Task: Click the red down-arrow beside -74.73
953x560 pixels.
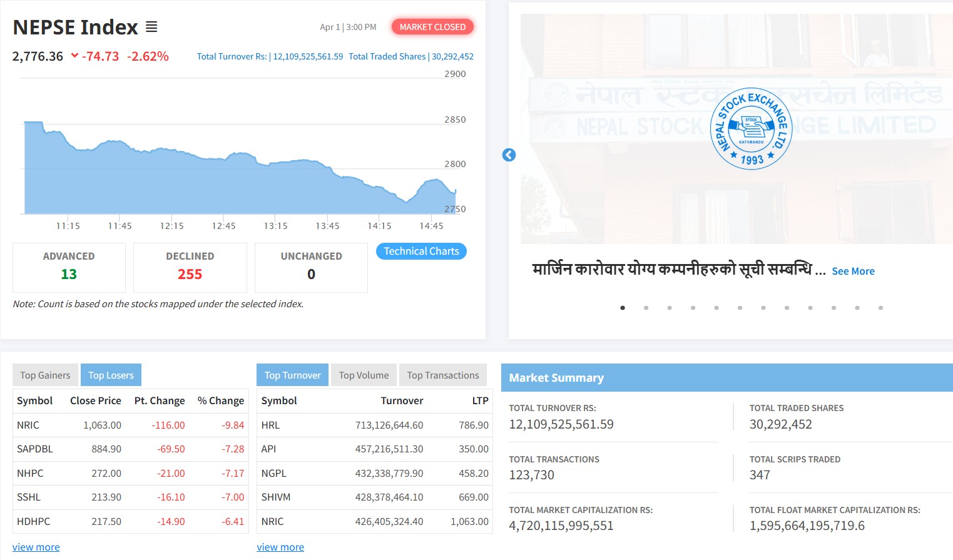Action: click(x=74, y=56)
